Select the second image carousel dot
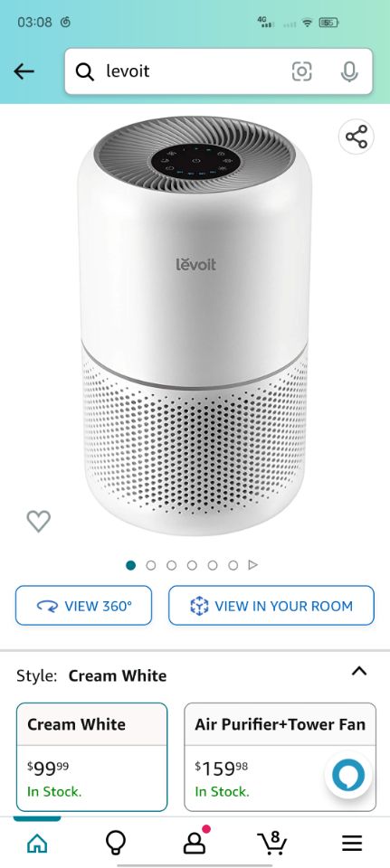 point(151,565)
